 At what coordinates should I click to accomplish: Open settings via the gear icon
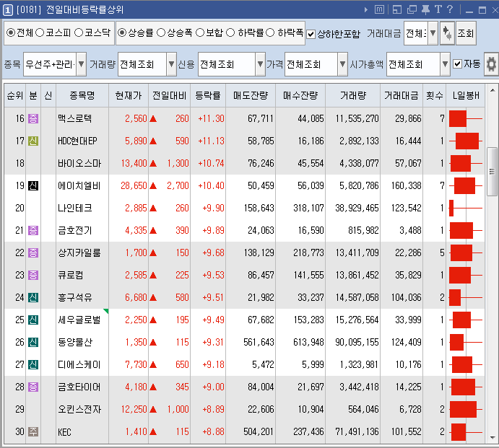pyautogui.click(x=491, y=64)
